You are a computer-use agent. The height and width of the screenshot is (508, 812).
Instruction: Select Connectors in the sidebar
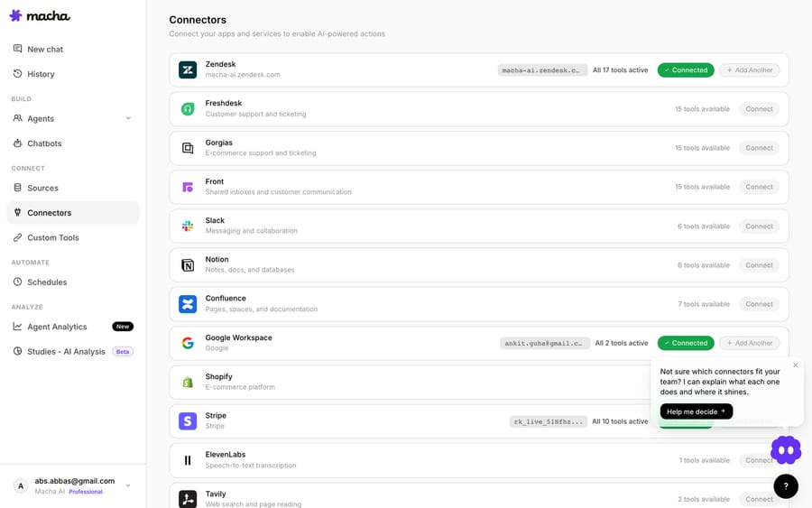click(x=73, y=213)
